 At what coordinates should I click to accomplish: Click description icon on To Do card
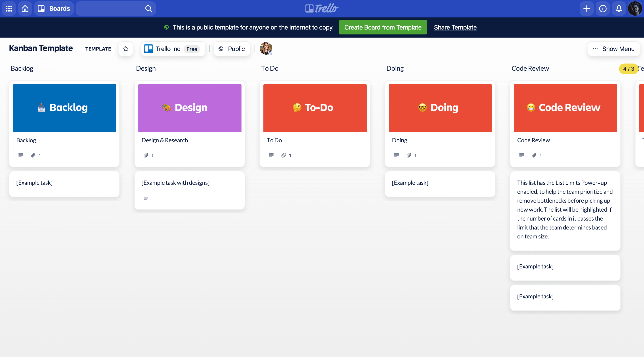(271, 155)
